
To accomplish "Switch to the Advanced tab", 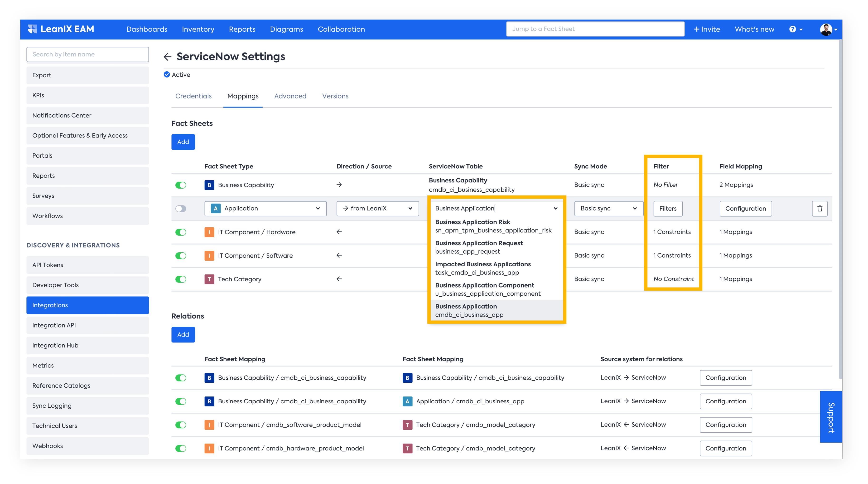I will [290, 96].
